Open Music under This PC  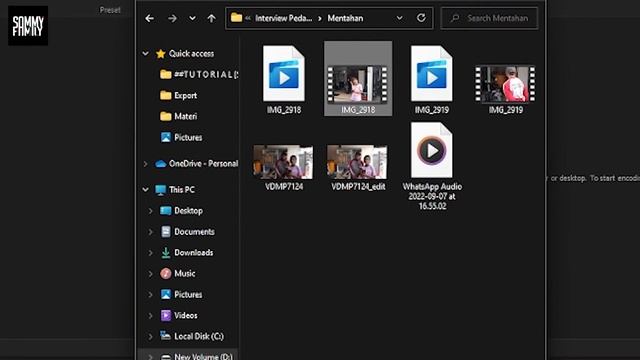pyautogui.click(x=178, y=273)
